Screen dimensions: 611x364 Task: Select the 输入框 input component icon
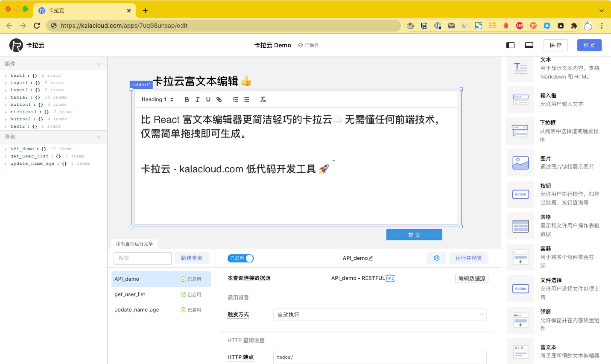pos(520,100)
